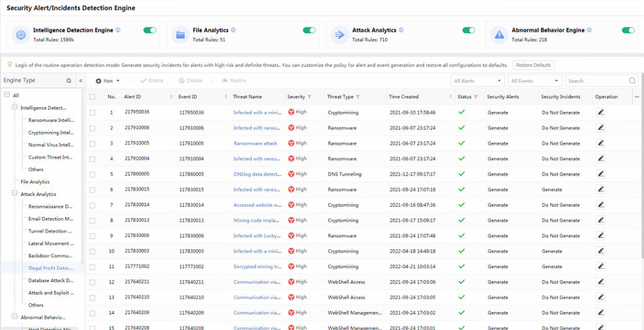
Task: Click the Restore Defaults button
Action: pyautogui.click(x=533, y=65)
